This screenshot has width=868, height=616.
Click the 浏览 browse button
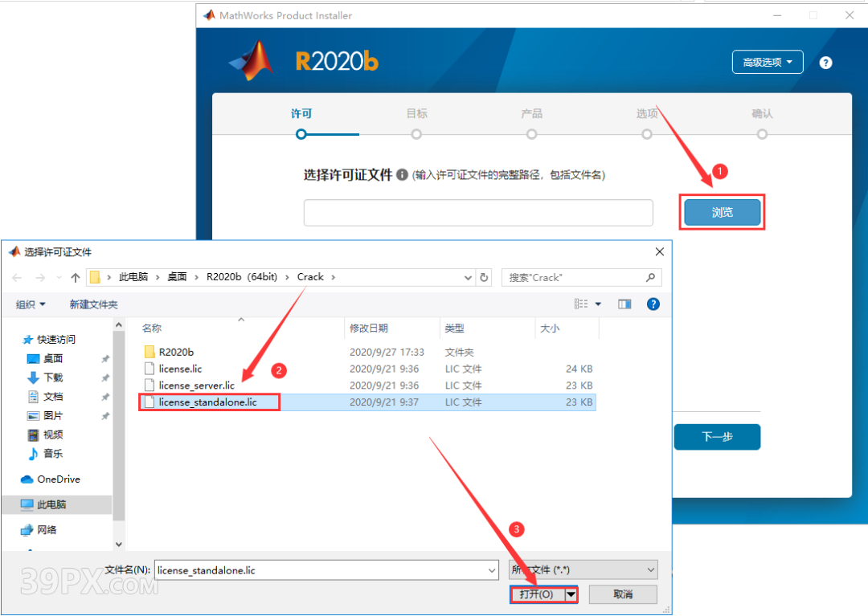point(722,212)
